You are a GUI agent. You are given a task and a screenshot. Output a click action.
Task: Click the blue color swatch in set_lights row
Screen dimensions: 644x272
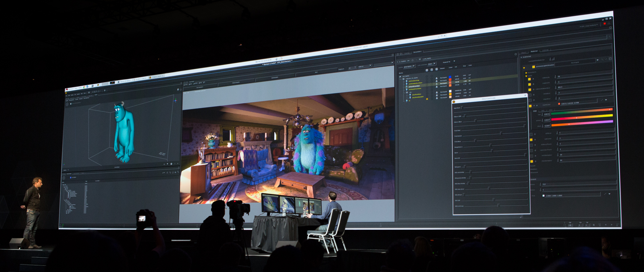pyautogui.click(x=450, y=77)
